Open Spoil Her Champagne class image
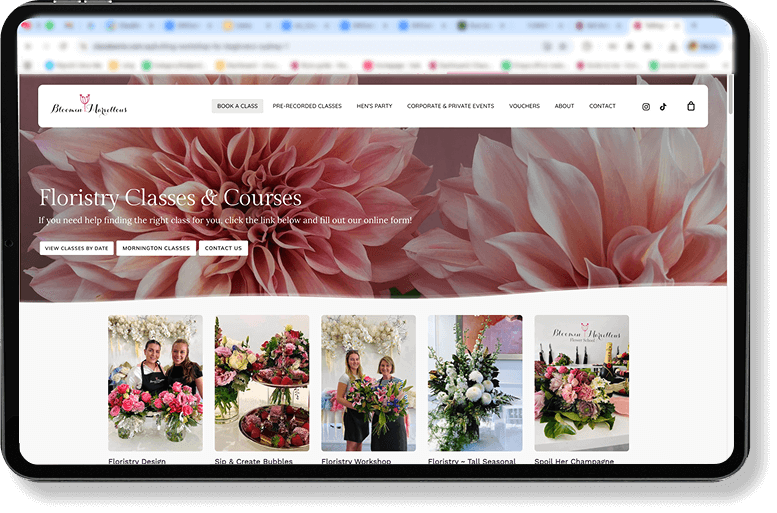The width and height of the screenshot is (777, 513). click(x=581, y=383)
